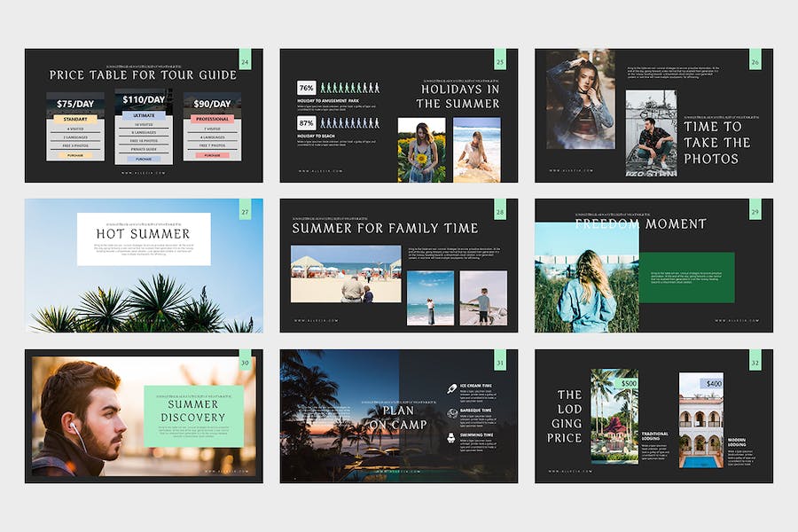Click the ice cream time icon
Viewport: 798px width, 532px height.
(451, 389)
